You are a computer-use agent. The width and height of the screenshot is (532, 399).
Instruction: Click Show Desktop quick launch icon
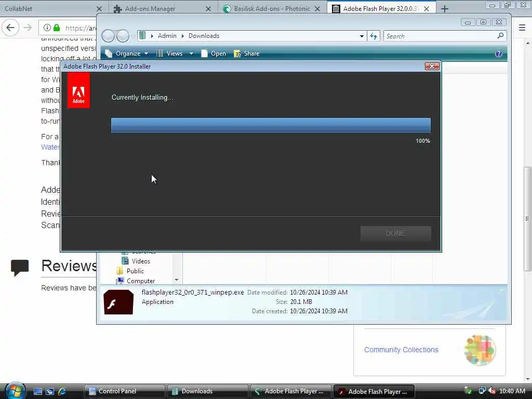37,391
